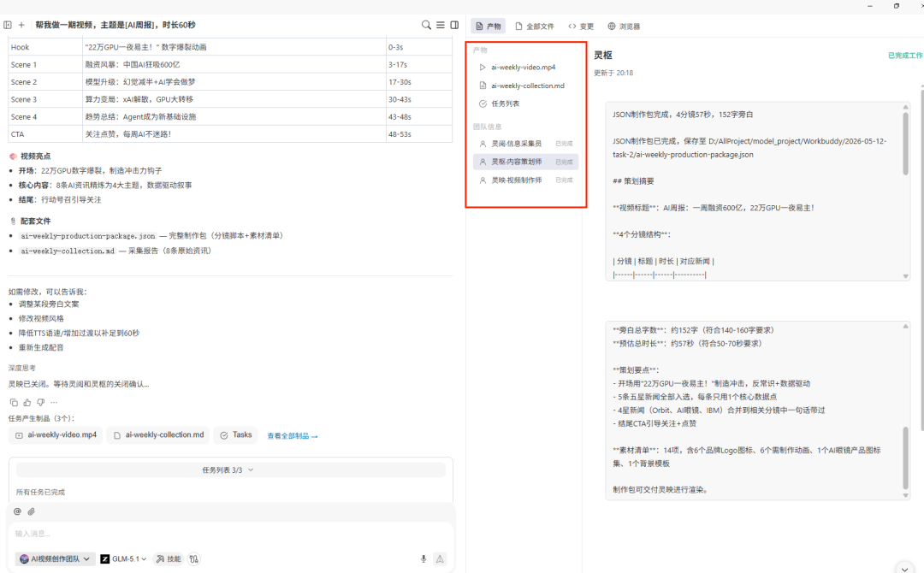Insert a mention with @ icon
The image size is (924, 573).
(17, 511)
